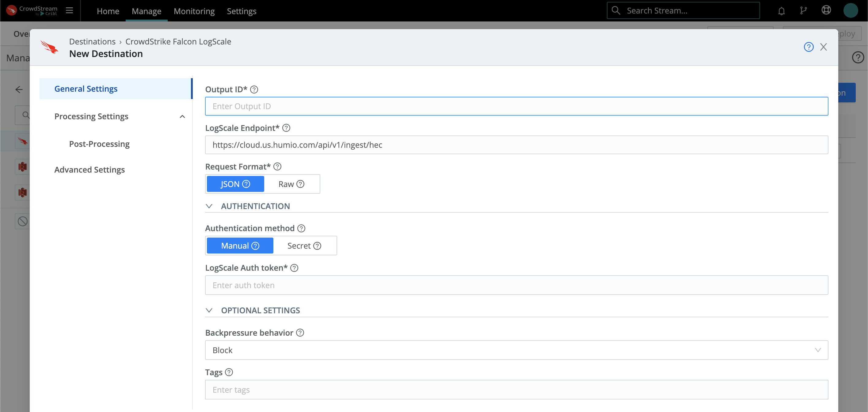
Task: Collapse the AUTHENTICATION section
Action: pos(209,206)
